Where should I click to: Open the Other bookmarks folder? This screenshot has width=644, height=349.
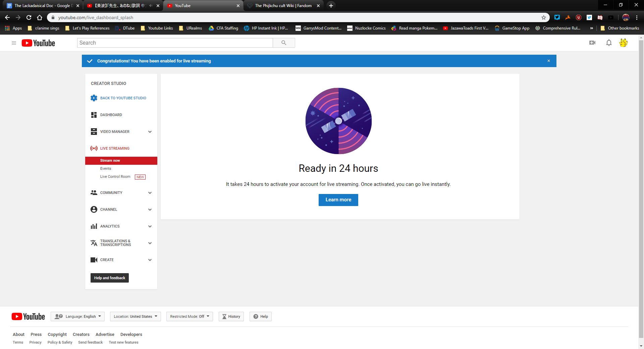pos(620,28)
